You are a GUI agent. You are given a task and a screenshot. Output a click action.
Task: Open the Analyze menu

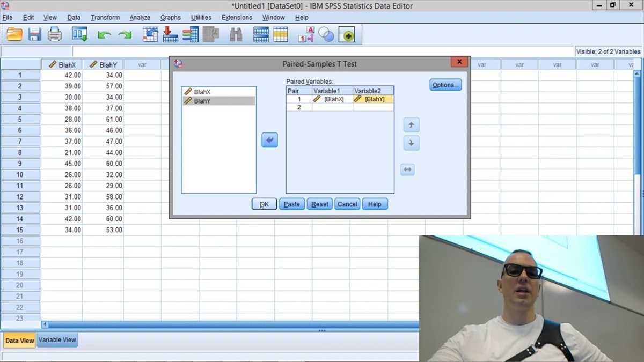pyautogui.click(x=140, y=18)
